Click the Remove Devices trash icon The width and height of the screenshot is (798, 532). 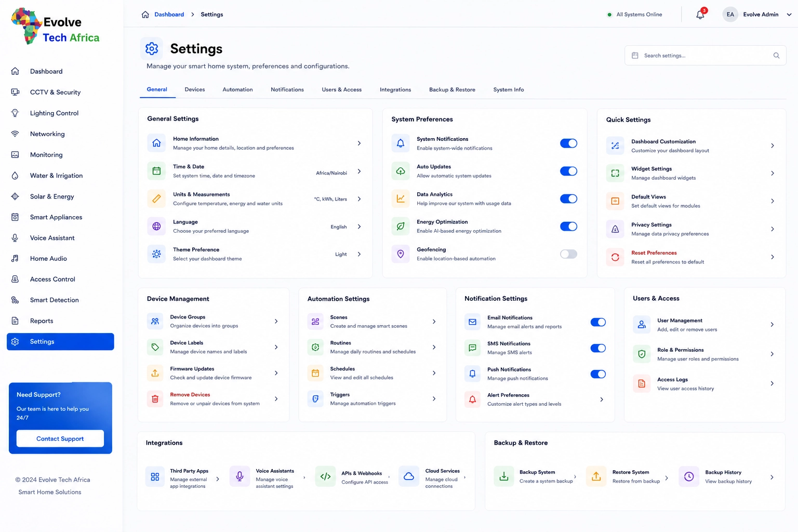pos(155,399)
